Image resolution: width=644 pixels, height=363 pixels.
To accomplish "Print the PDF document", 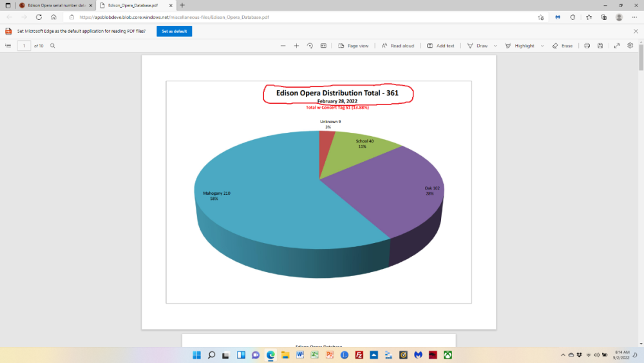I will [587, 46].
